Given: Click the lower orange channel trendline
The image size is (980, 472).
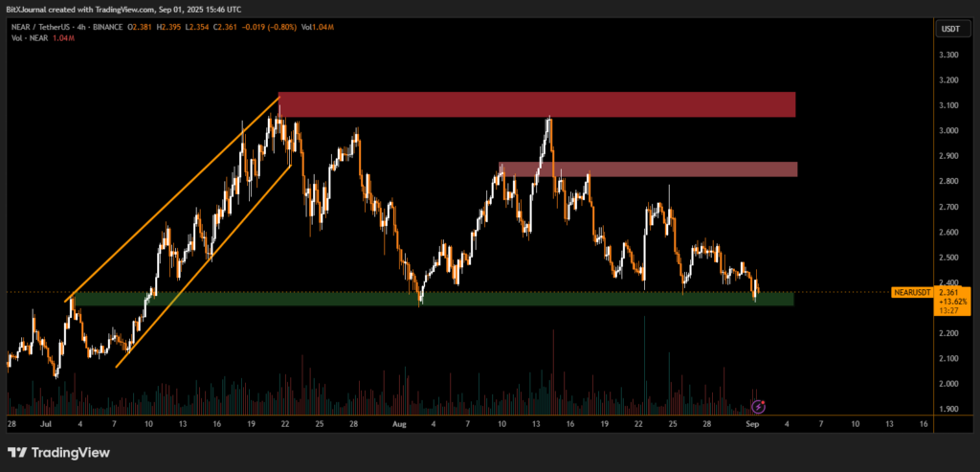Looking at the screenshot, I should pyautogui.click(x=203, y=266).
